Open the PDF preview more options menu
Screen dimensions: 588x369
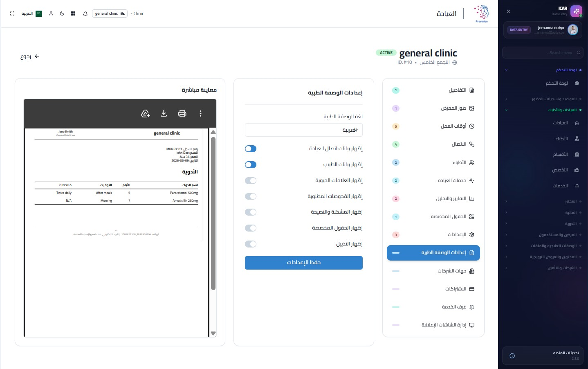200,114
